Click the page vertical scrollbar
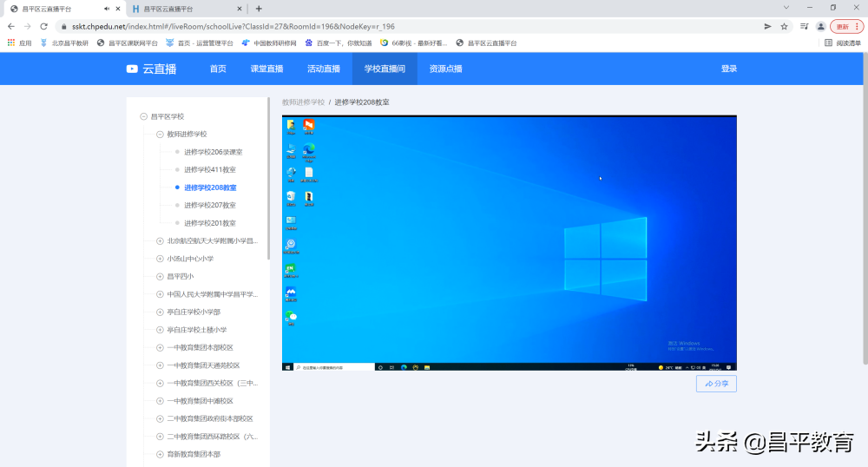 865,208
